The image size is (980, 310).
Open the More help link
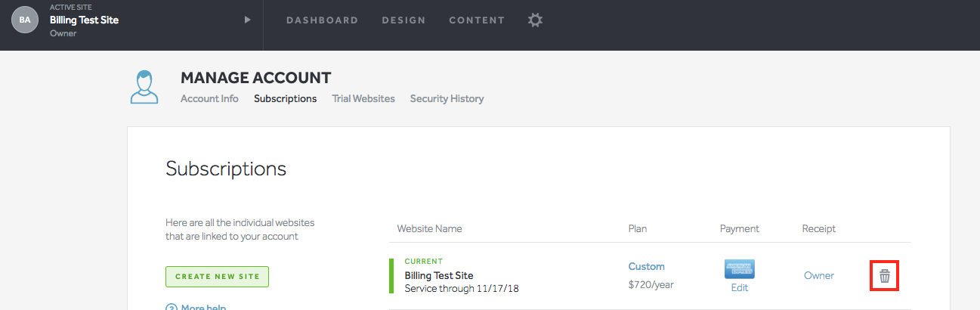pos(203,307)
